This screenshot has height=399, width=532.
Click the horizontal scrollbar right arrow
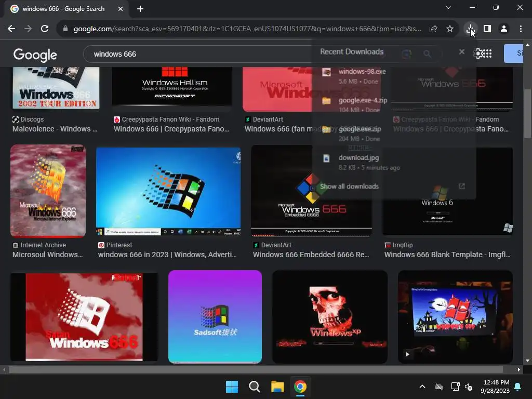[x=519, y=369]
